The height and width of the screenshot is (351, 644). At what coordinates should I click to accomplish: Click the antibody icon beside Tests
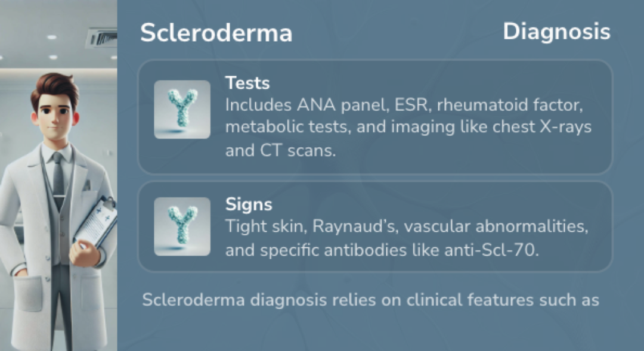182,109
